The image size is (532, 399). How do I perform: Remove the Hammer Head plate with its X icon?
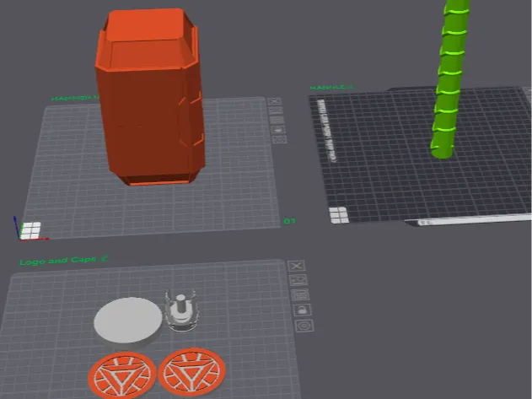click(x=274, y=101)
